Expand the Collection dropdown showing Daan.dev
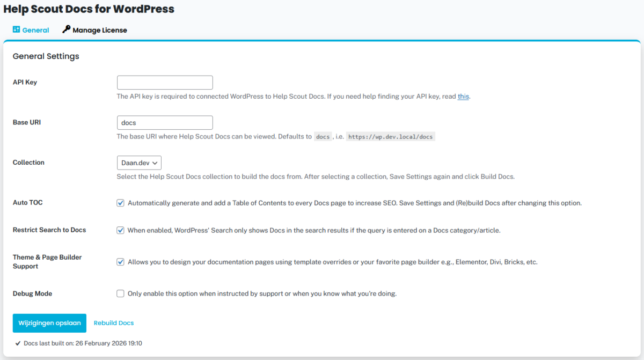Image resolution: width=644 pixels, height=360 pixels. (139, 163)
